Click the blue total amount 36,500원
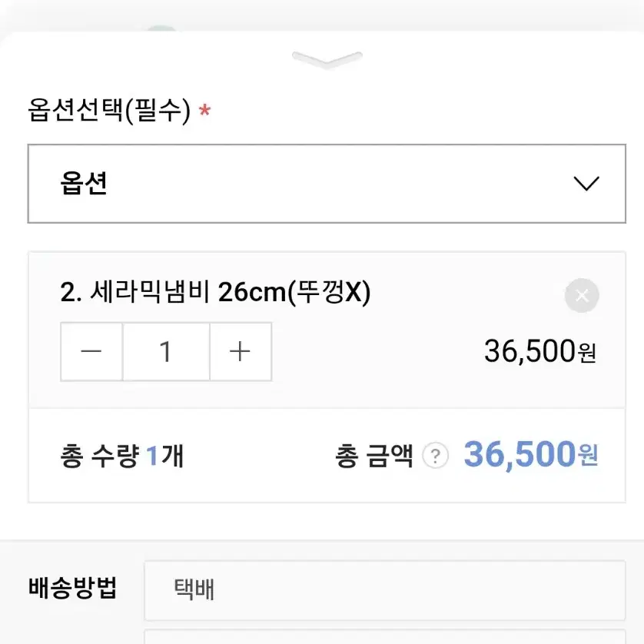This screenshot has height=644, width=644. [x=530, y=455]
